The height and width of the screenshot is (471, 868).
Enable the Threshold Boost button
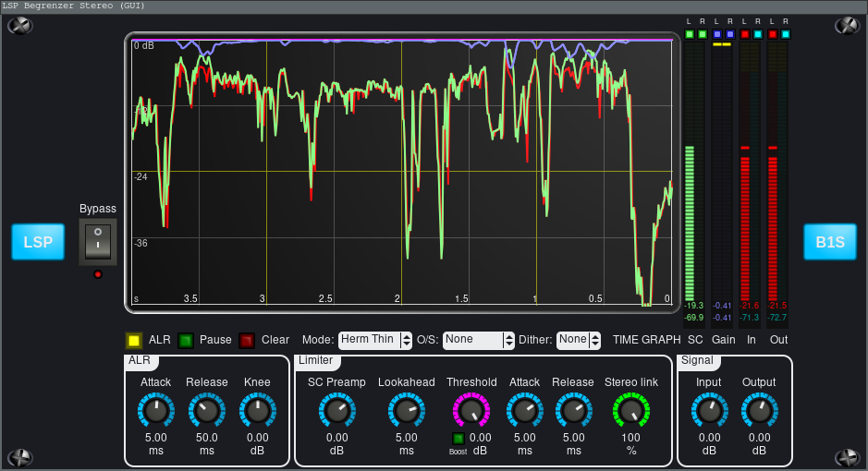point(458,438)
